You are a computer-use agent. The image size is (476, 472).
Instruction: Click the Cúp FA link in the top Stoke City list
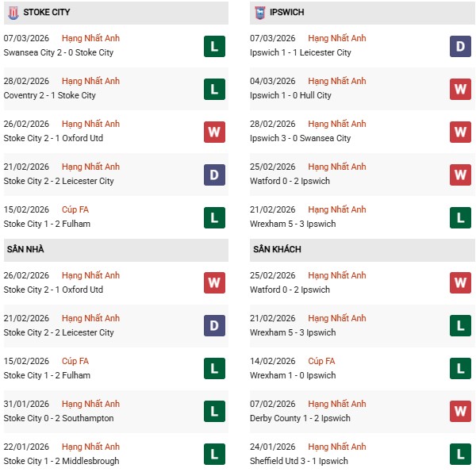coord(75,209)
